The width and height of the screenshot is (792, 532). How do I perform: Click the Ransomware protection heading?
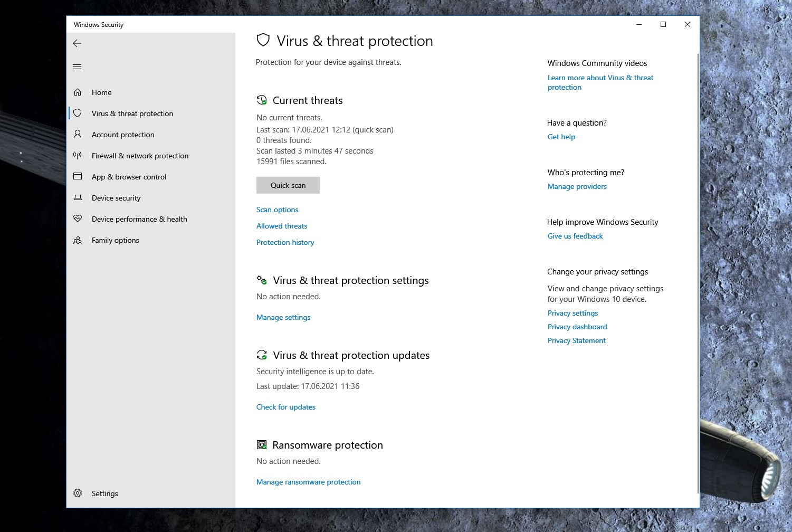point(328,445)
